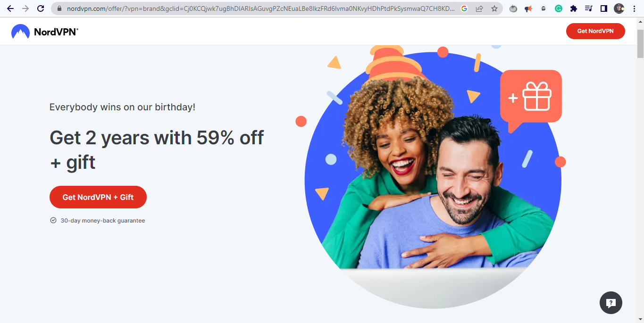Click the Google icon in address bar

pyautogui.click(x=464, y=8)
